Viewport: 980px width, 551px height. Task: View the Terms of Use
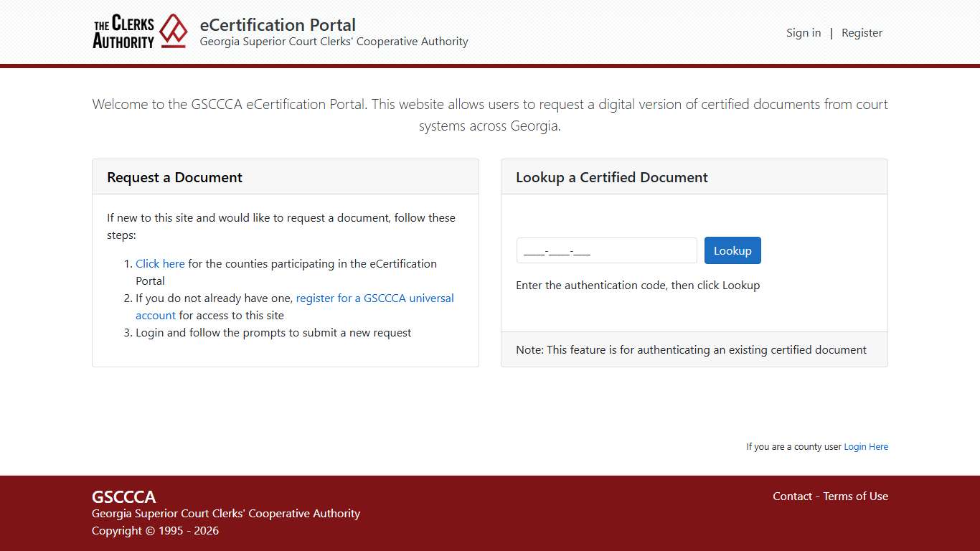point(855,496)
